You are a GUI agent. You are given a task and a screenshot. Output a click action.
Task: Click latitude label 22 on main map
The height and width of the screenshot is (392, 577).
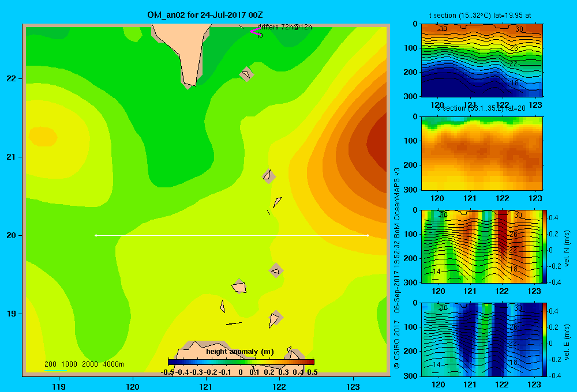12,78
